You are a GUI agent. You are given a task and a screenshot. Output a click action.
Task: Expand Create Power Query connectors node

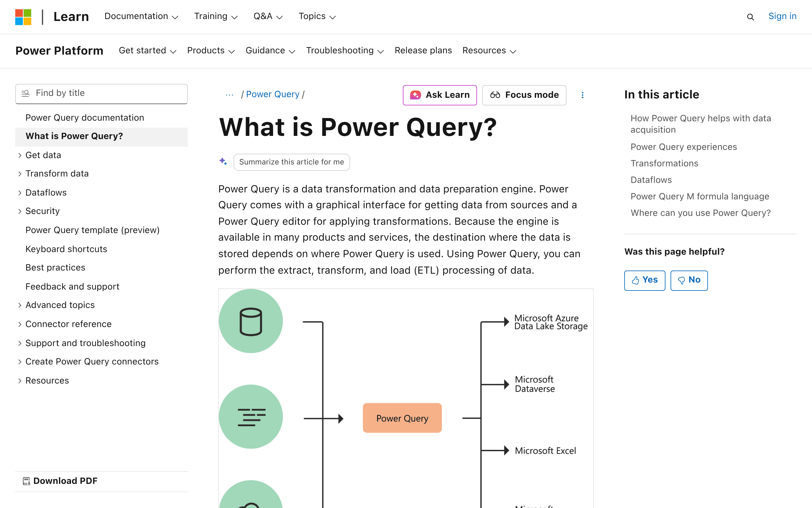(x=20, y=362)
